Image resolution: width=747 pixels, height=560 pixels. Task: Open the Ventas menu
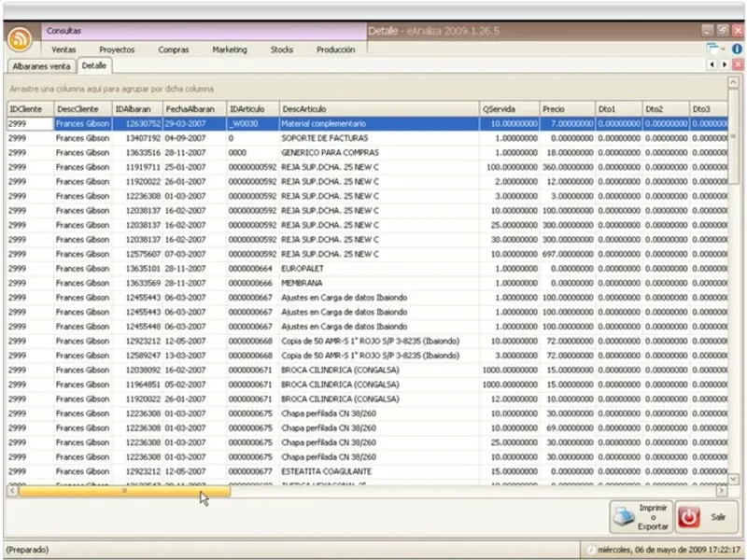[64, 49]
